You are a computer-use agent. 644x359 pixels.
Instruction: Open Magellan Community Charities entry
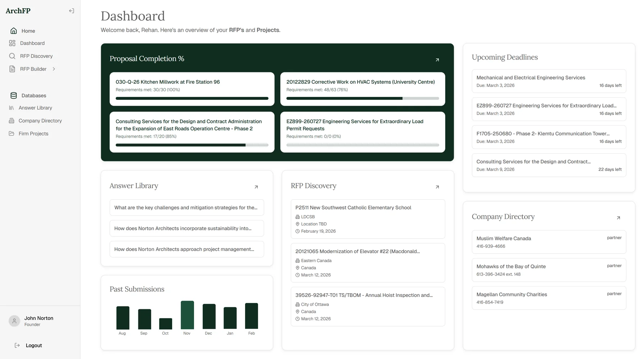click(549, 298)
